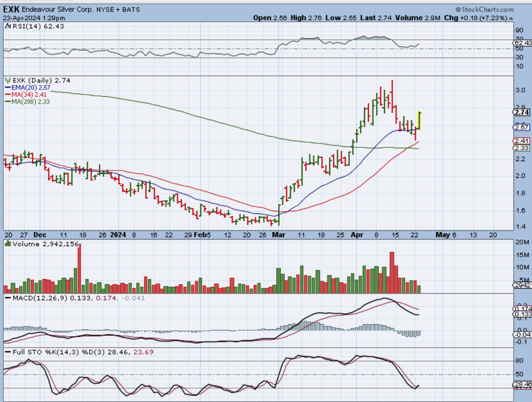
Task: Click the 80 level on stochastic axis
Action: 520,361
